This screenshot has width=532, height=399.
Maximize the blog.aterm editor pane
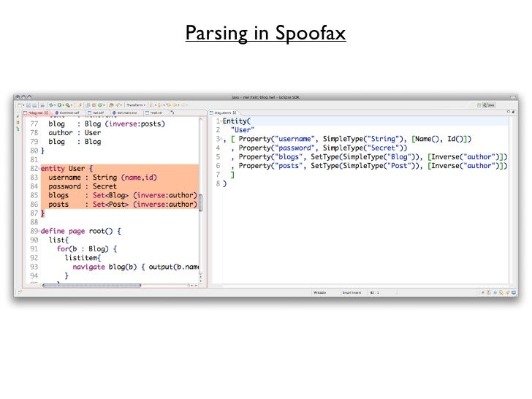(513, 112)
